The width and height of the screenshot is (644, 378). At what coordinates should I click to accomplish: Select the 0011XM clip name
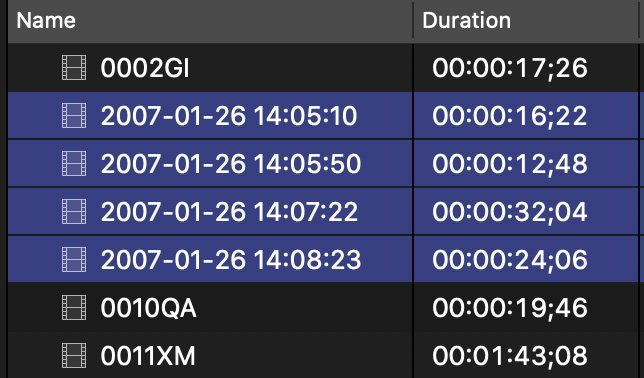pyautogui.click(x=148, y=356)
